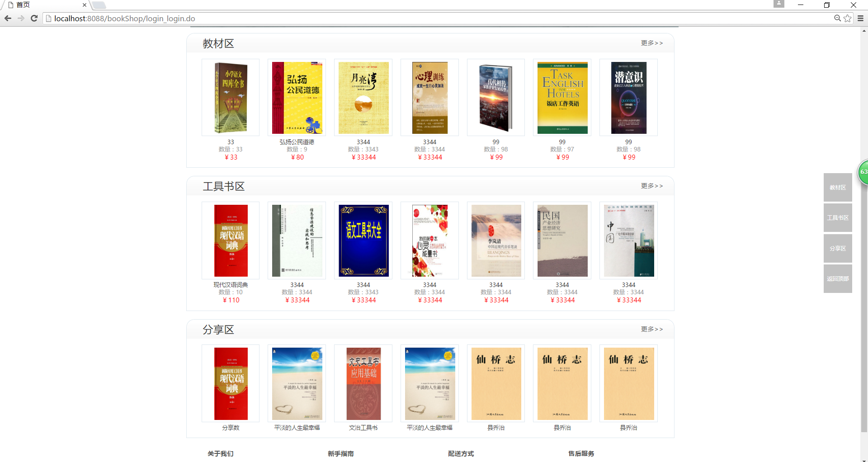The height and width of the screenshot is (462, 868).
Task: Open the blue 语文工具书大全 cover
Action: pos(363,240)
